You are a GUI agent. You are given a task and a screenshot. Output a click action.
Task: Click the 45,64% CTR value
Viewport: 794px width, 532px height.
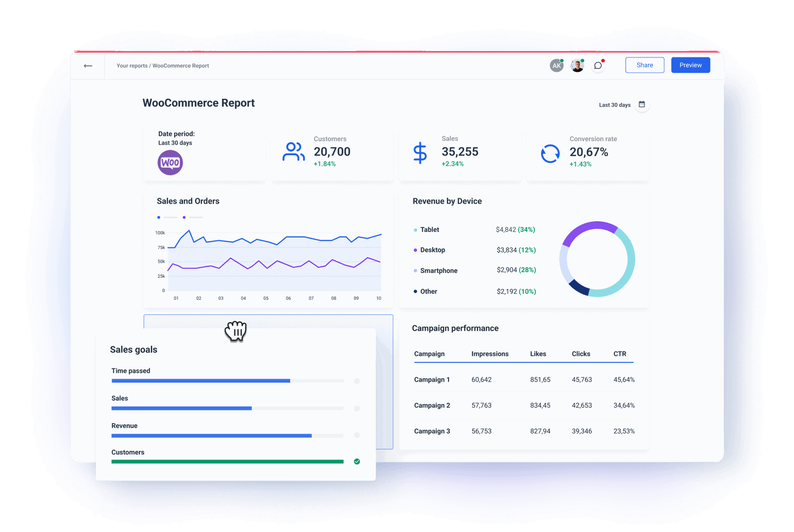coord(624,379)
